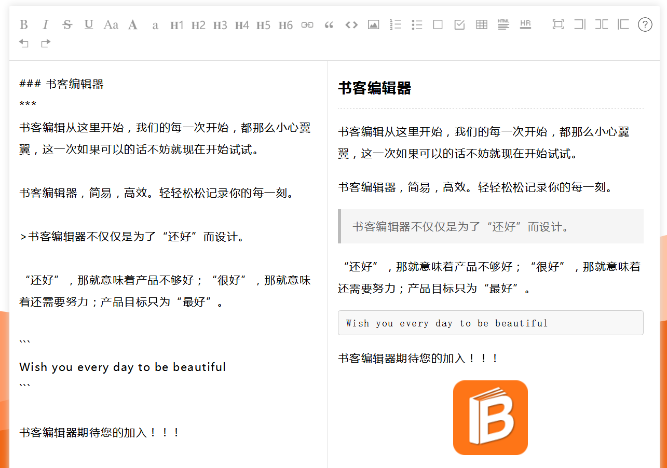
Task: Click '书客编辑器期待您的加入！！！' in the editor pane
Action: click(x=99, y=433)
